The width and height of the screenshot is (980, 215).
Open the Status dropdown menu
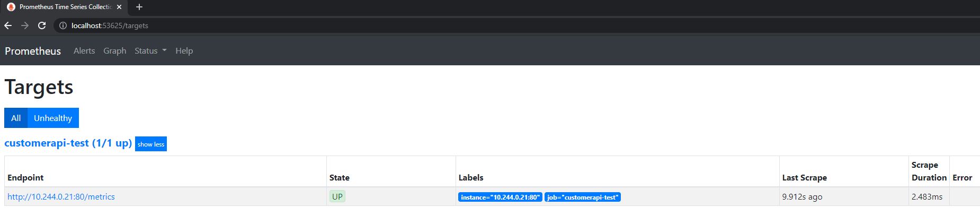[x=146, y=51]
